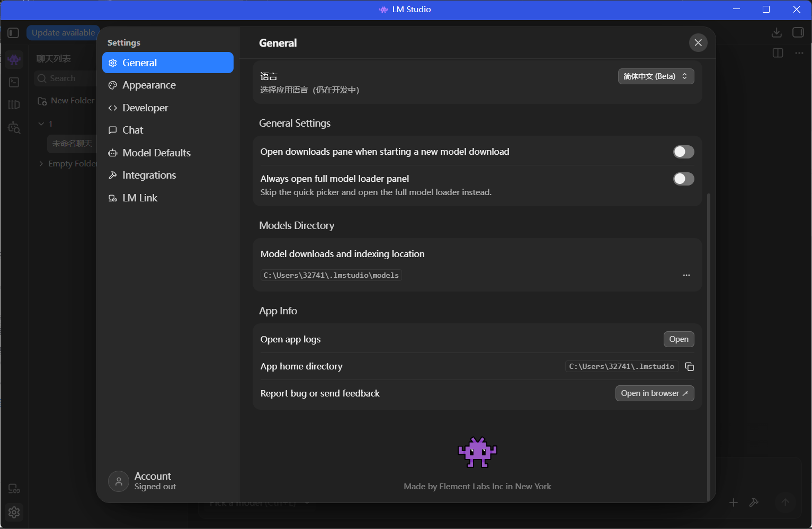Toggle open downloads pane on new model download
Viewport: 812px width, 529px height.
pyautogui.click(x=683, y=152)
